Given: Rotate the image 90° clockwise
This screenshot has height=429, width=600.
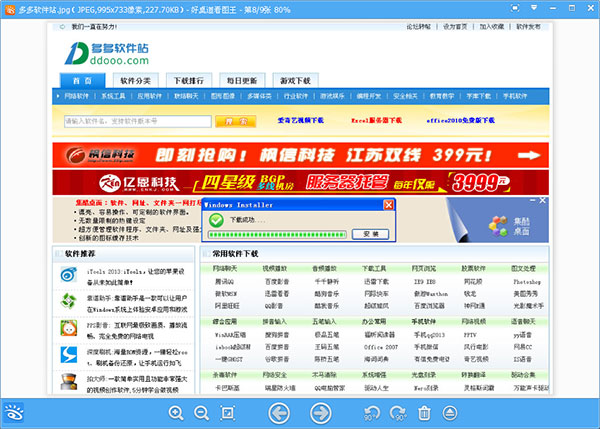Looking at the screenshot, I should pyautogui.click(x=398, y=413).
